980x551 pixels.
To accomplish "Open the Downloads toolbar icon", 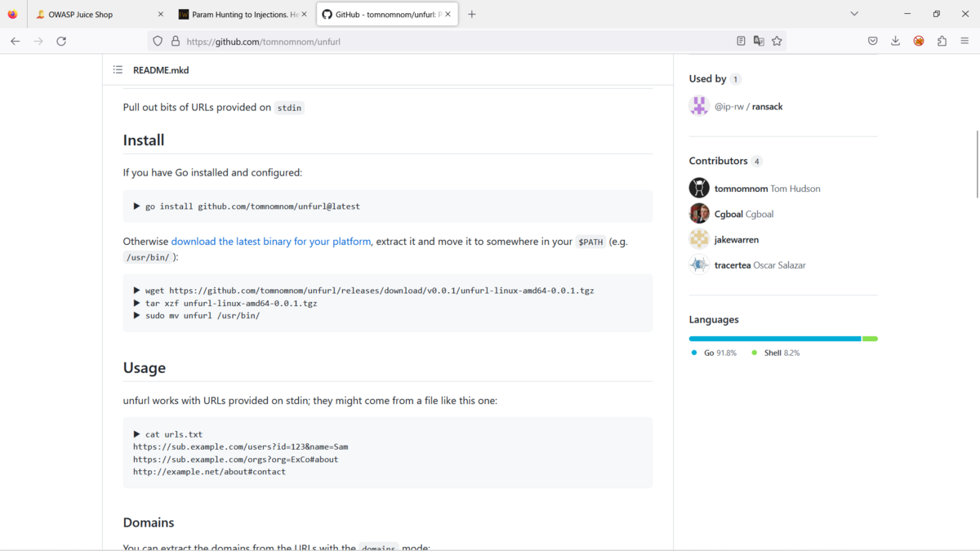I will (x=895, y=41).
